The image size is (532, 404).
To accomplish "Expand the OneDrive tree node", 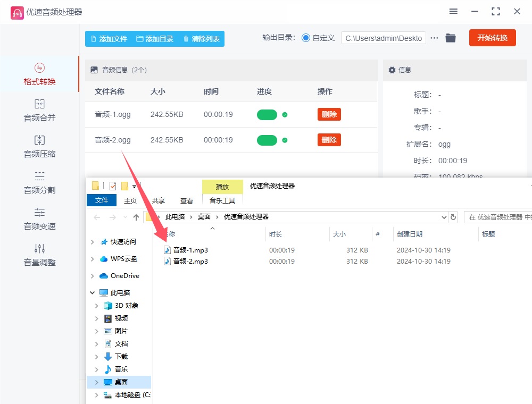I will click(x=92, y=276).
